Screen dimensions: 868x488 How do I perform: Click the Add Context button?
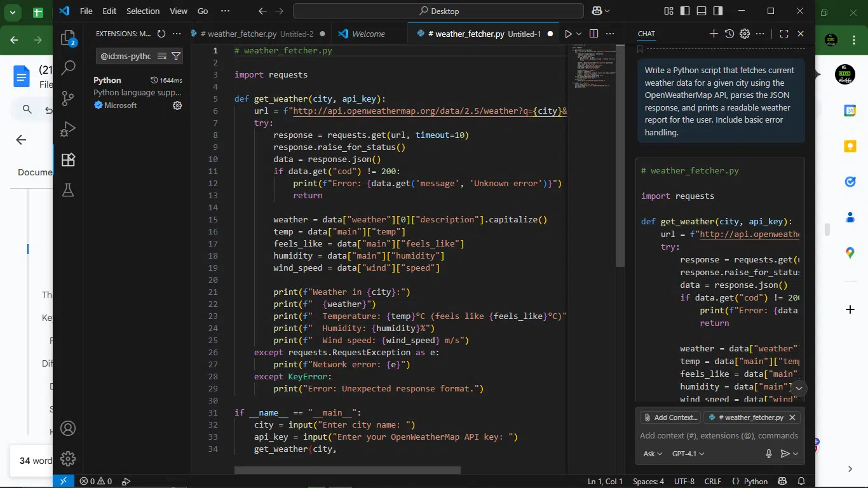pyautogui.click(x=670, y=417)
